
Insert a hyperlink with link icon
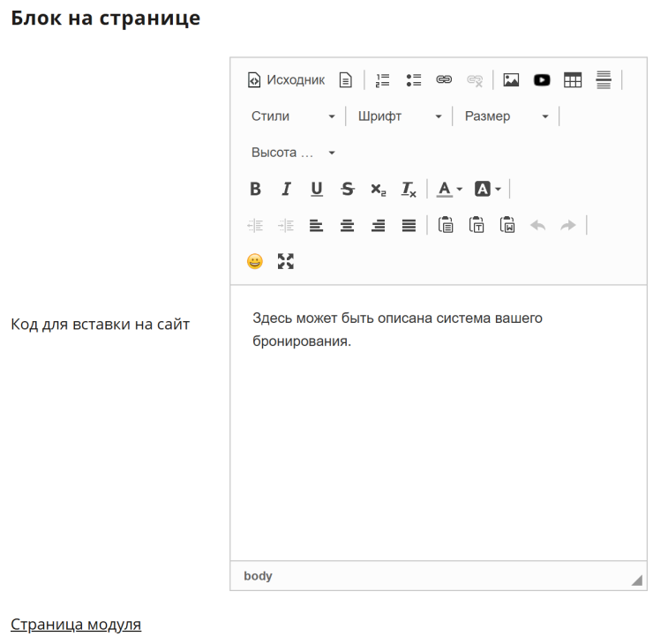click(444, 80)
